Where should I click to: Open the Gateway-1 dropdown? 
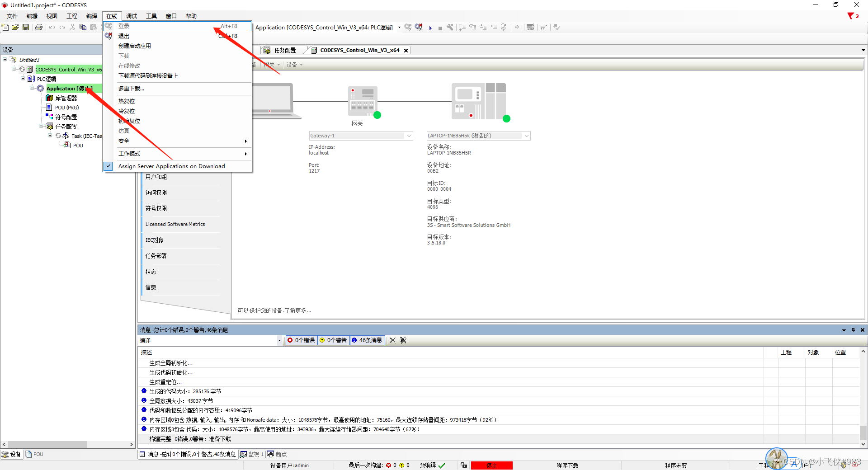coord(408,136)
